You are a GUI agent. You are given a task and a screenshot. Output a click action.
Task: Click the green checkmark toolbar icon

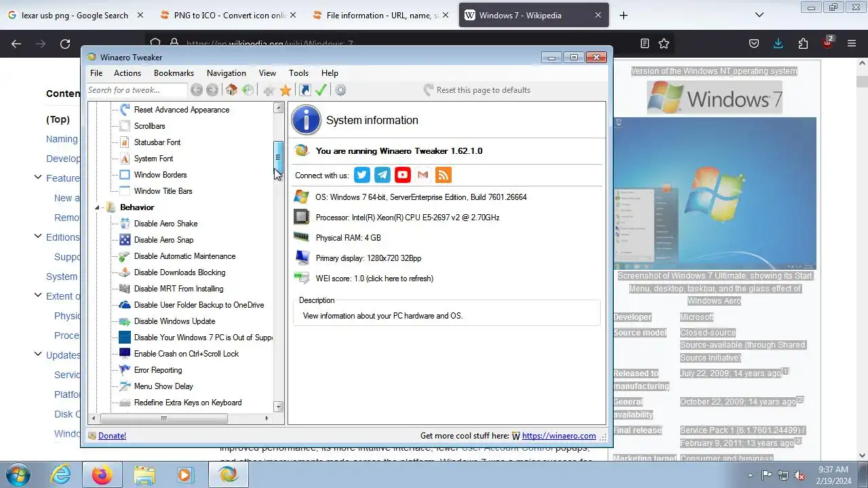tap(321, 90)
